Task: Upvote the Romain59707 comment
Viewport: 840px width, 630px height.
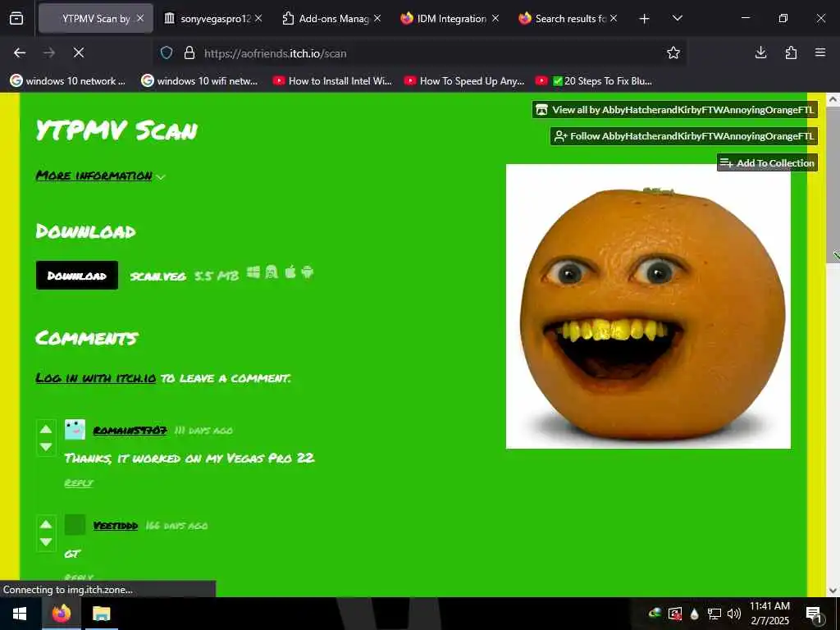Action: pyautogui.click(x=46, y=429)
